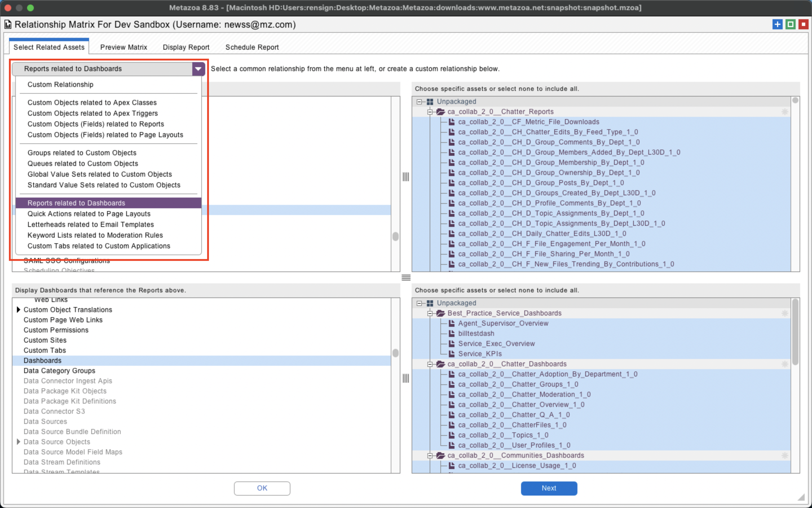Select Data Category Groups in the lower list

202,371
